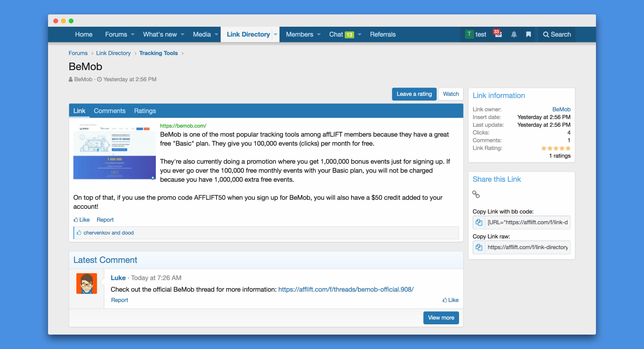Report the BeMob link post

coord(105,220)
